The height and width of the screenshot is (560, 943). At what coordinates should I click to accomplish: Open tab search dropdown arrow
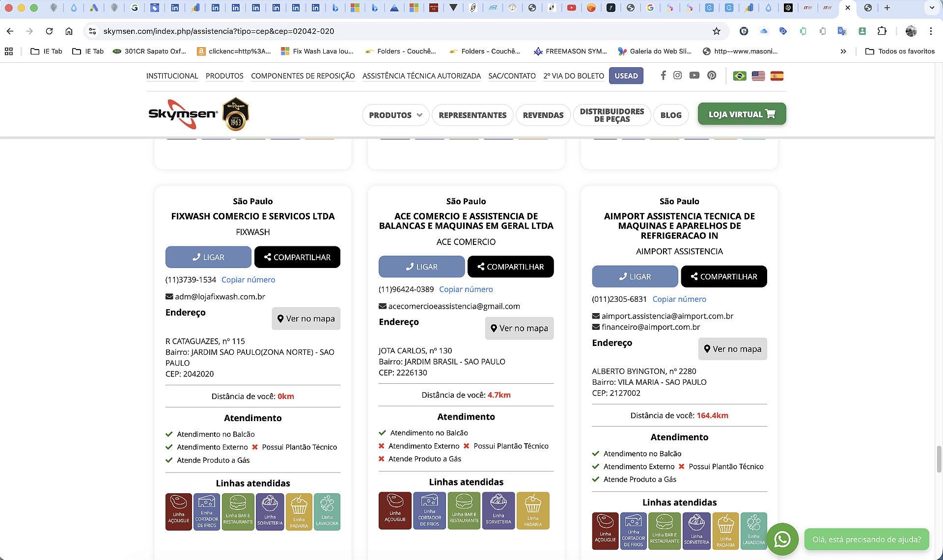932,8
